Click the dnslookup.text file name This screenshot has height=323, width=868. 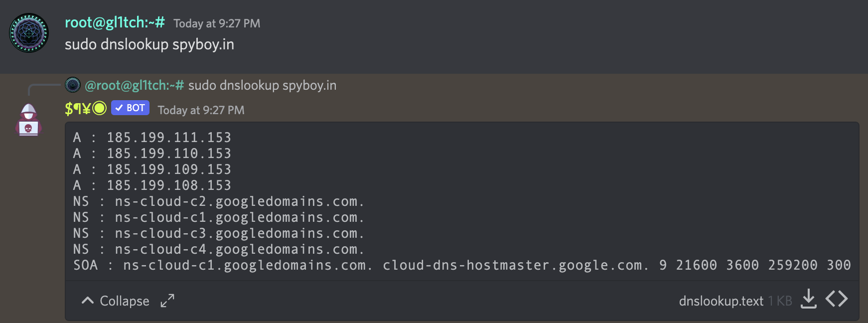click(721, 301)
